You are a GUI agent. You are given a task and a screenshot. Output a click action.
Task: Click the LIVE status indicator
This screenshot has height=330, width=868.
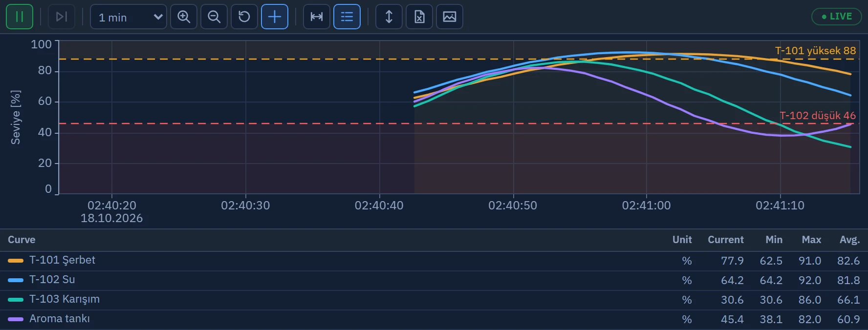[x=837, y=17]
